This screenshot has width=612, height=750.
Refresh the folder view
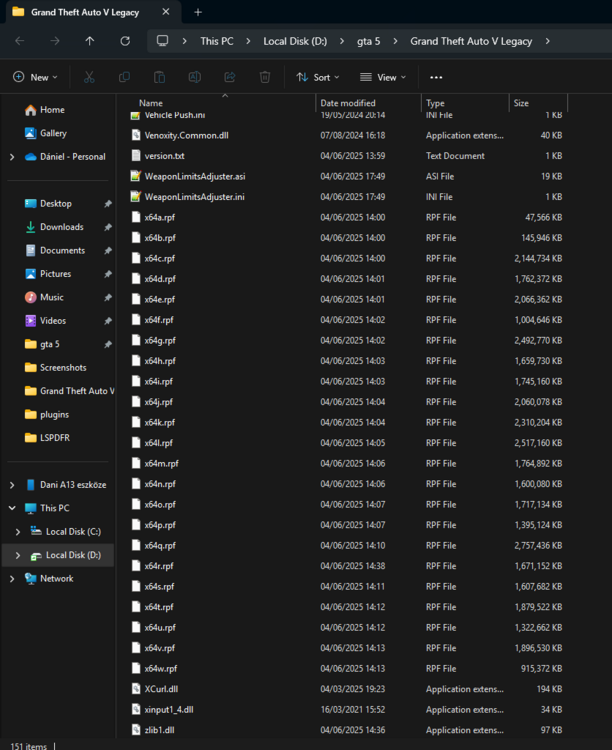125,41
